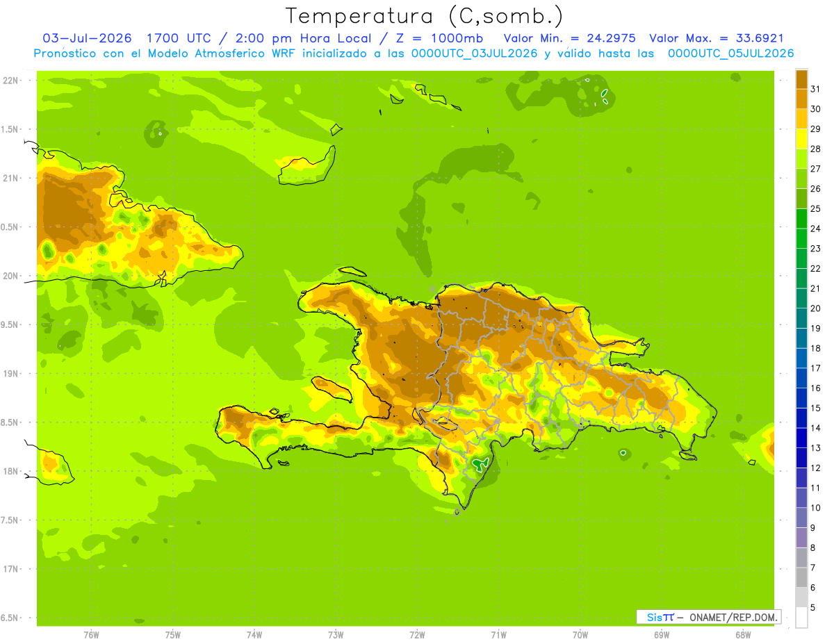834x644 pixels.
Task: Click the title 'Temperatura (C,somb.)'
Action: (425, 17)
